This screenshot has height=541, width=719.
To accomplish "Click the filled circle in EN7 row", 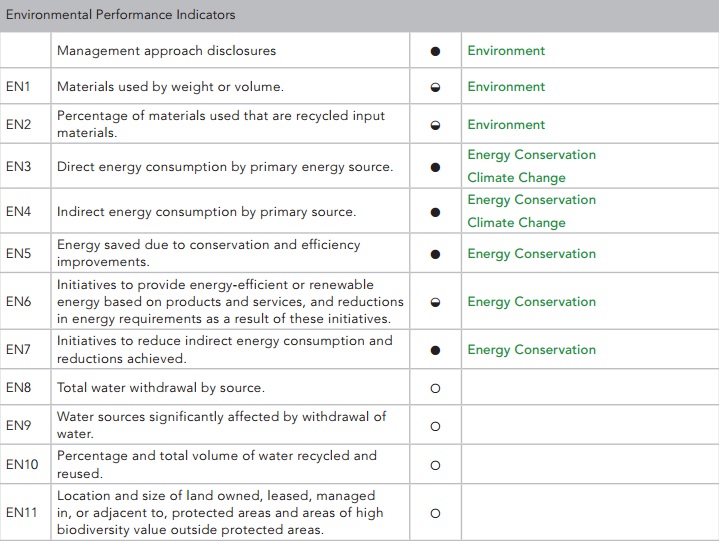I will (x=435, y=350).
